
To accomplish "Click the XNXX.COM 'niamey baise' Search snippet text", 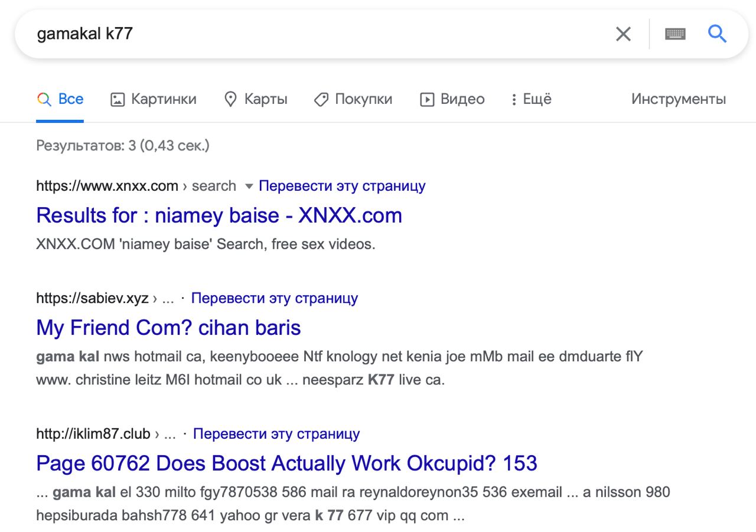I will pyautogui.click(x=206, y=244).
